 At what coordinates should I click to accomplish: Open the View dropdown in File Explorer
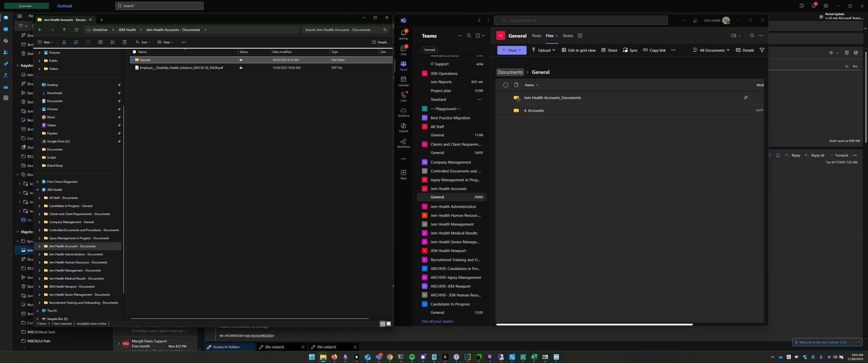click(x=165, y=42)
